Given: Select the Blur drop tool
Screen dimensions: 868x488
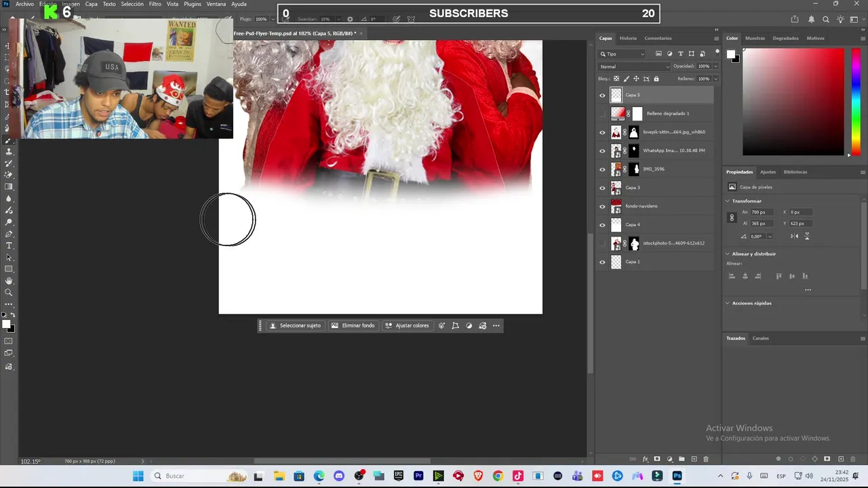Looking at the screenshot, I should 9,199.
